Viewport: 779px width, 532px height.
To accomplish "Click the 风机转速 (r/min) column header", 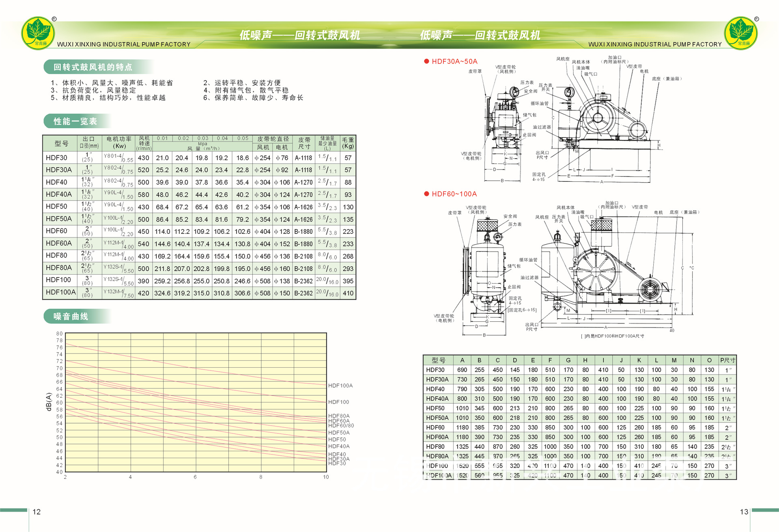I will coord(144,143).
